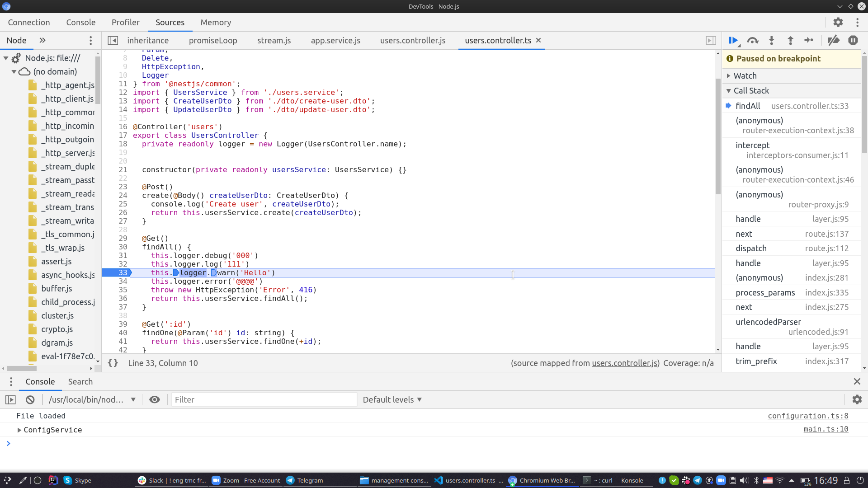Follow users.controller.js source map link
868x488 pixels.
click(625, 363)
